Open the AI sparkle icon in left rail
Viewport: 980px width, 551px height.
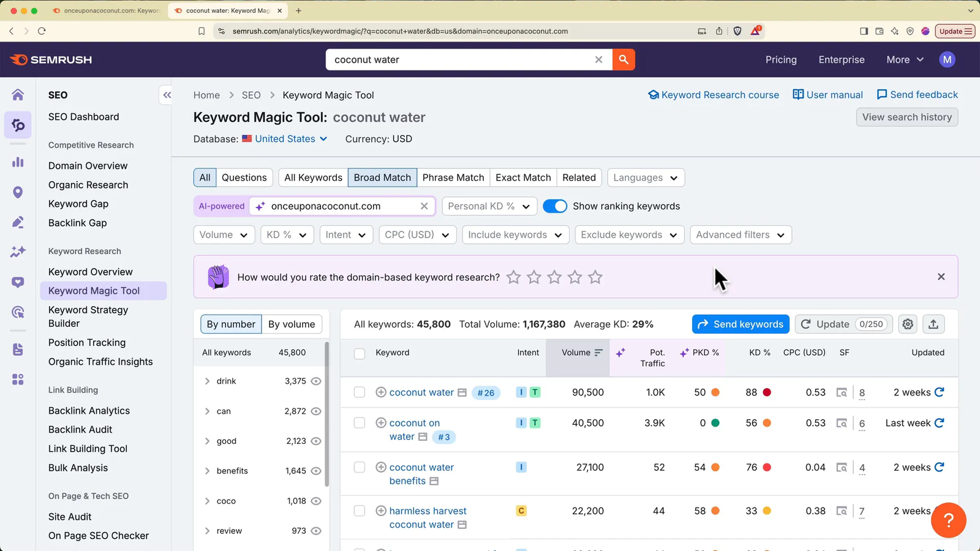pyautogui.click(x=18, y=252)
